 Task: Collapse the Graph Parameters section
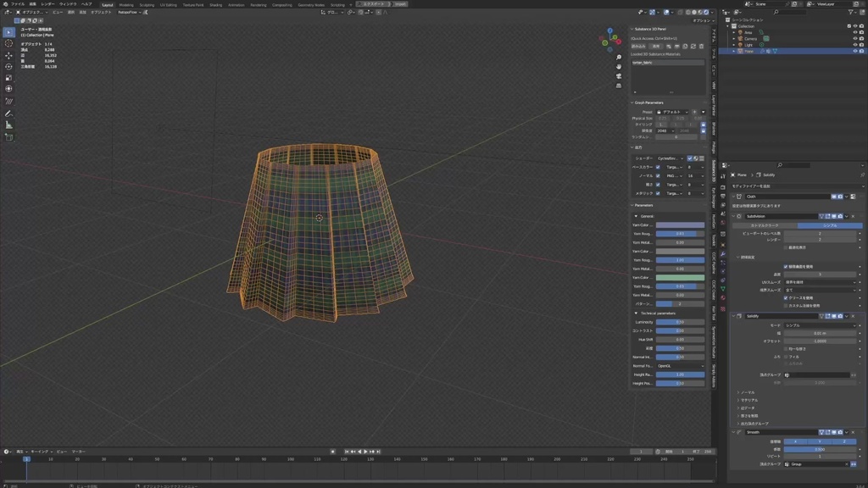632,103
